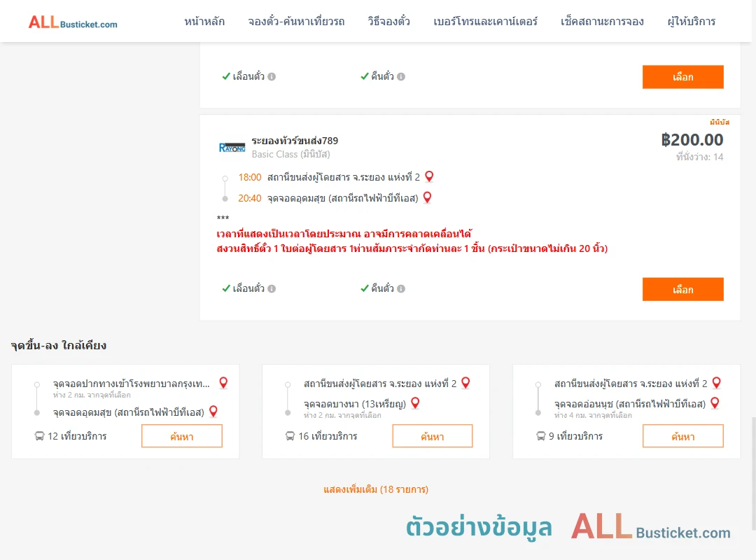Click ที่นั่งว่าง: 14 seats text

[x=699, y=157]
